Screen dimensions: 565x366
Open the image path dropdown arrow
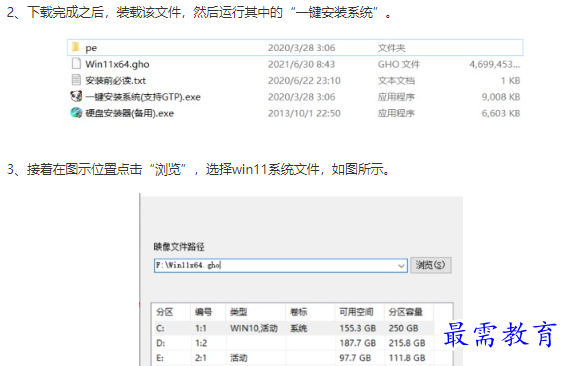pos(401,266)
